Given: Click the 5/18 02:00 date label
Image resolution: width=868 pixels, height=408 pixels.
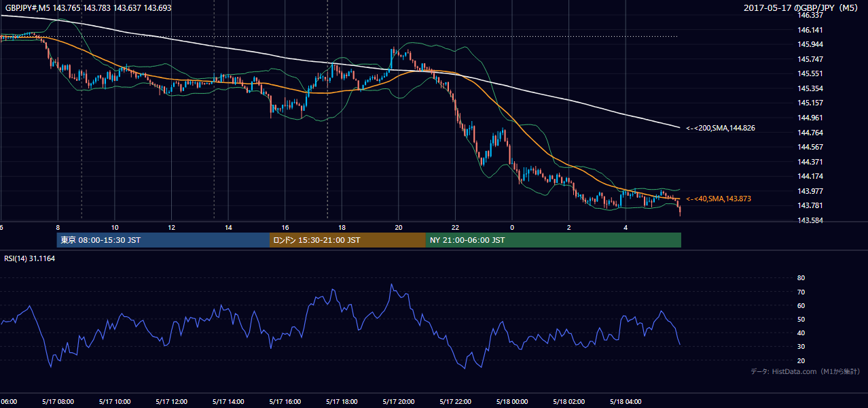Looking at the screenshot, I should coord(568,401).
